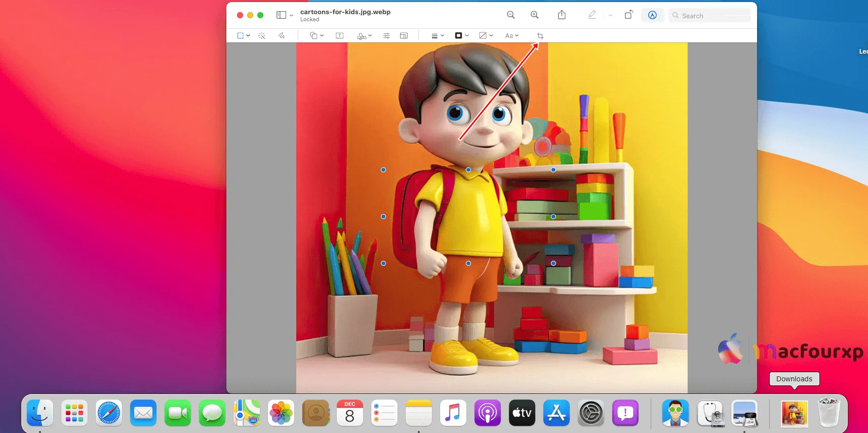Zoom in using the magnifier plus icon
Screen dimensions: 868x433
click(535, 15)
